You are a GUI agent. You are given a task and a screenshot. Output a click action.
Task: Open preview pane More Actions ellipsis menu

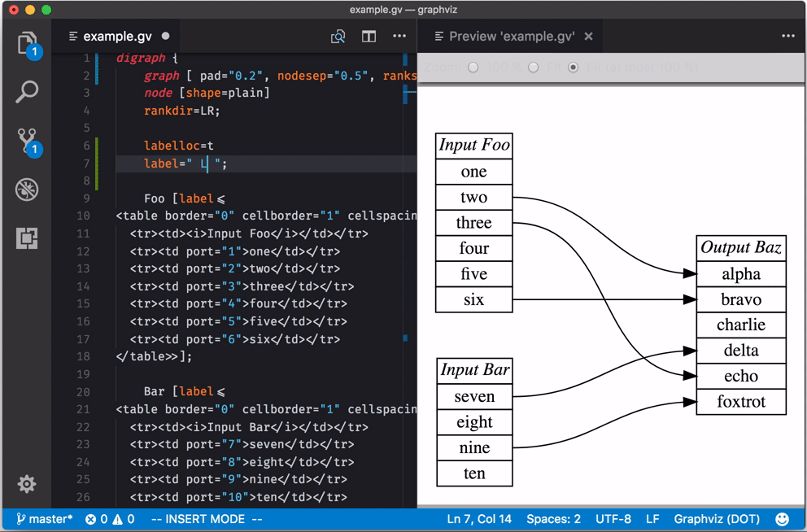pyautogui.click(x=787, y=37)
